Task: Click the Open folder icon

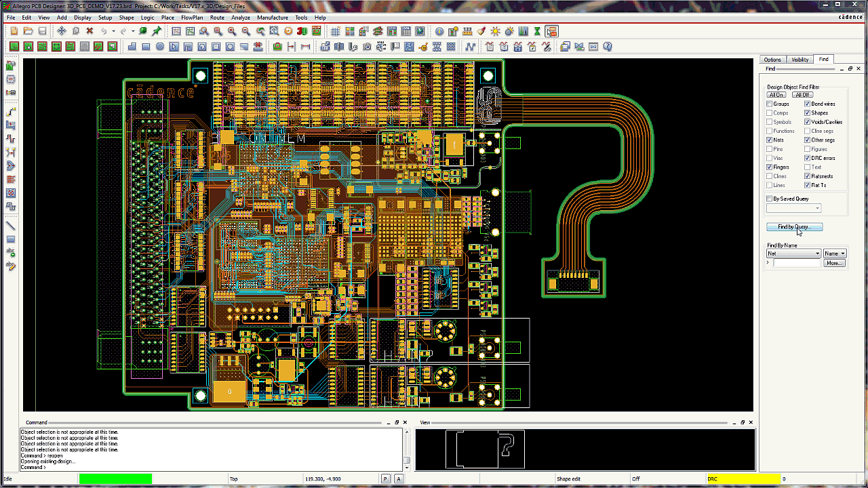Action: (28, 31)
